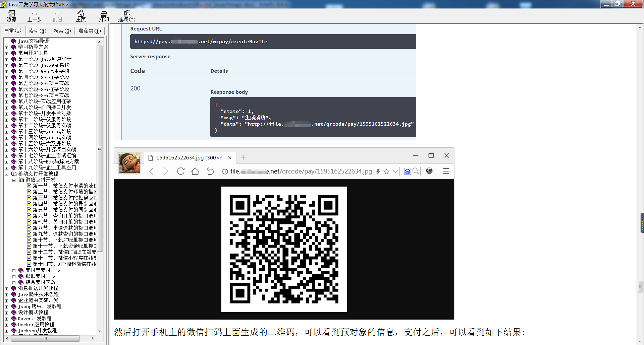Click the browser avatar thumbnail
This screenshot has width=644, height=345.
pyautogui.click(x=129, y=162)
